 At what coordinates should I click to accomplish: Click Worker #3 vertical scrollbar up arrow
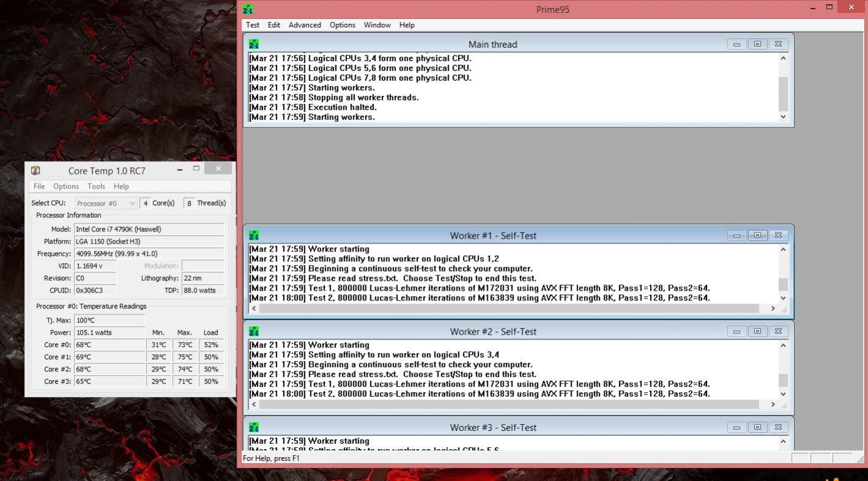783,441
